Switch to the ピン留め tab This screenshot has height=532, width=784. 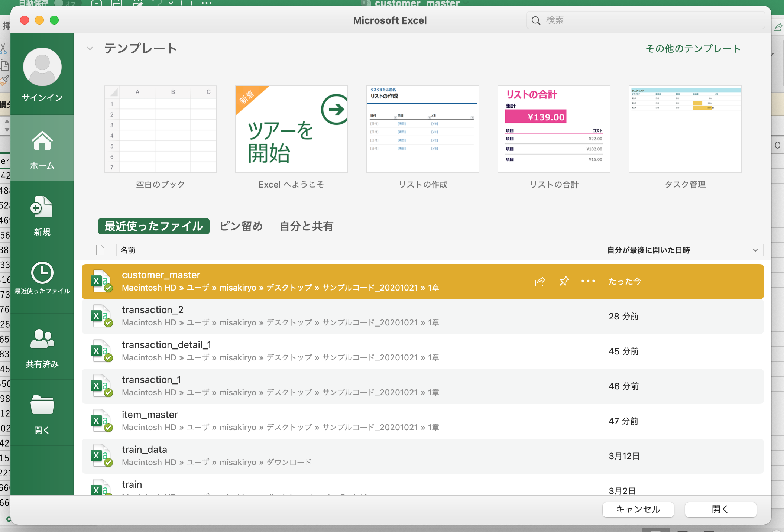pyautogui.click(x=241, y=226)
